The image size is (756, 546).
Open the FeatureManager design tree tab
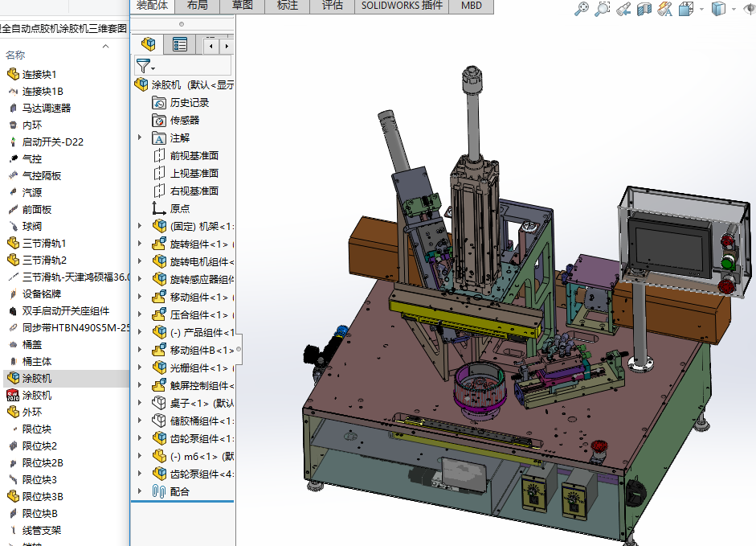click(149, 45)
